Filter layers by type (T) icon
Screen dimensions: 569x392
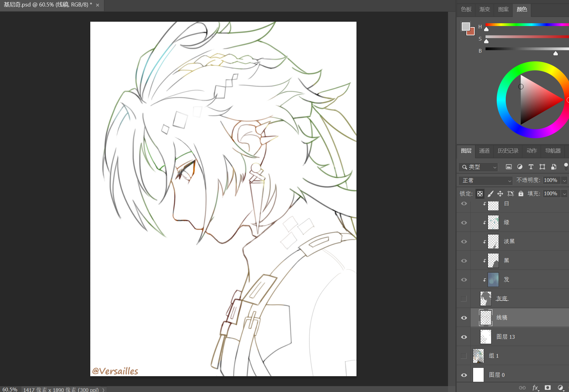click(531, 167)
